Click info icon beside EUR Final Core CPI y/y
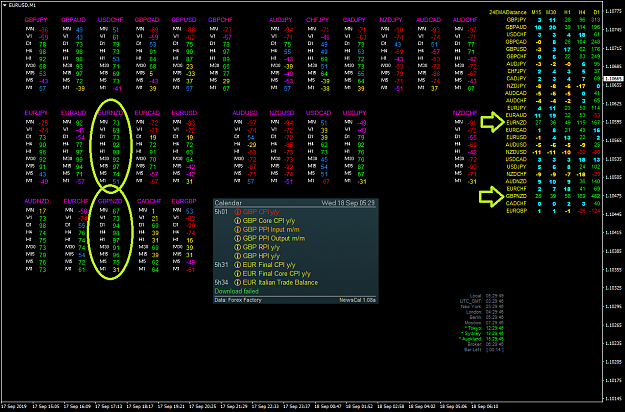Image resolution: width=625 pixels, height=412 pixels. pos(238,273)
